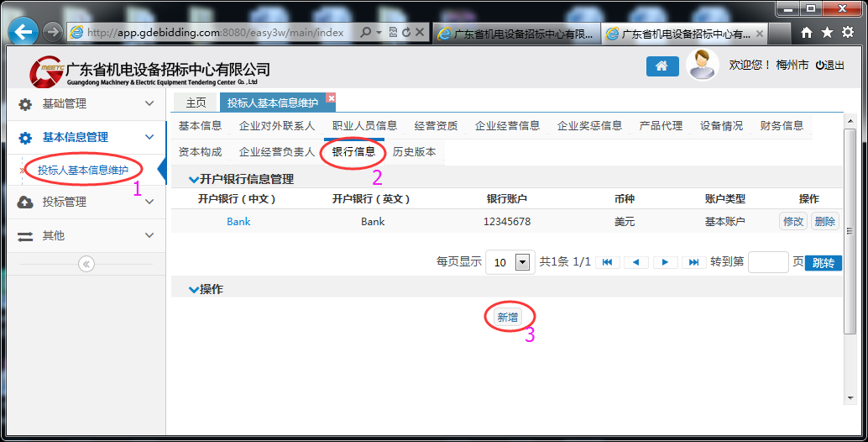Screen dimensions: 868x442
Task: Collapse the 操作 section
Action: pyautogui.click(x=193, y=290)
